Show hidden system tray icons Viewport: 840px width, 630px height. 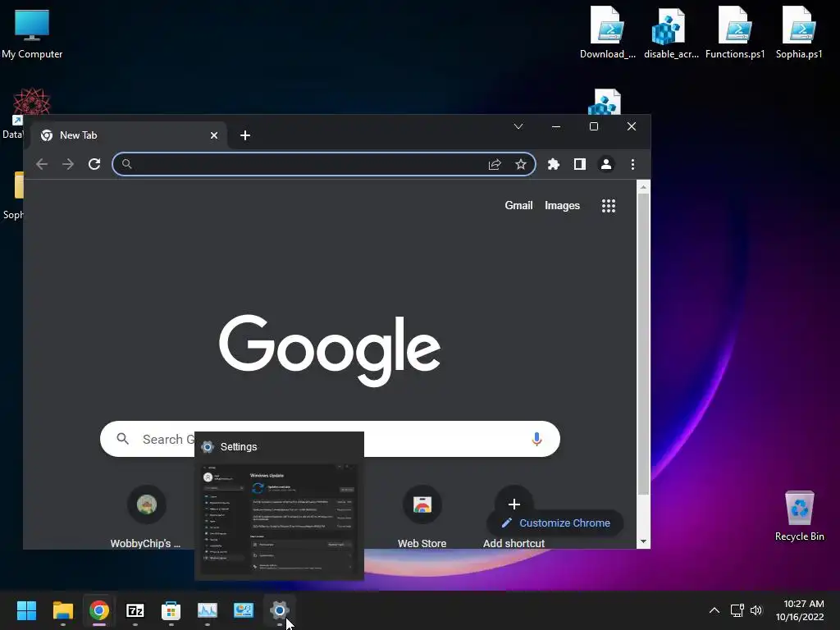point(714,610)
